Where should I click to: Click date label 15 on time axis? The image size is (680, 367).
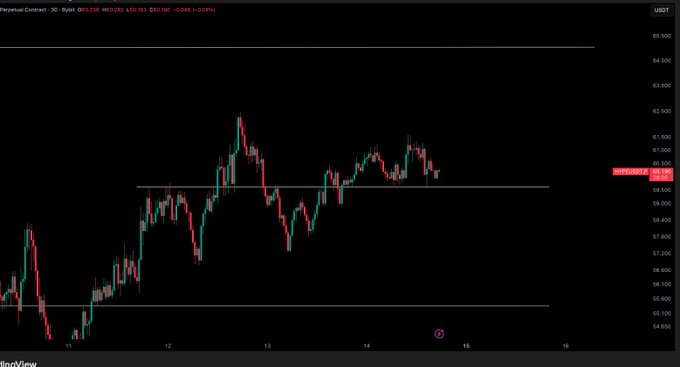pos(466,346)
